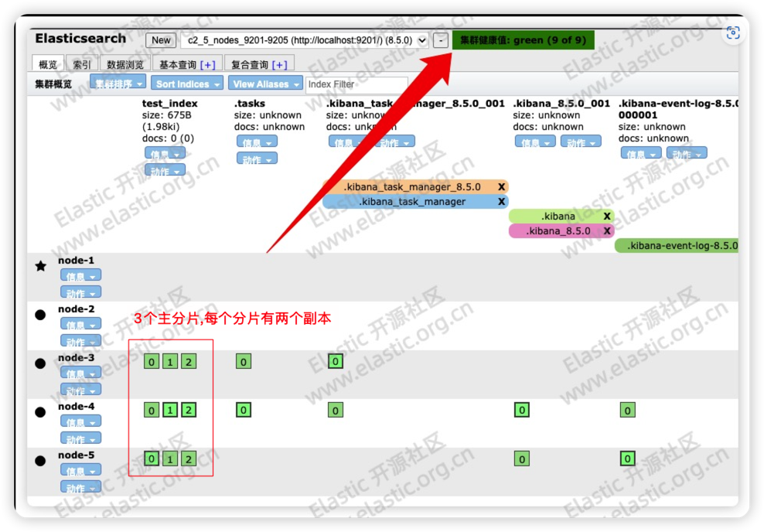Image resolution: width=764 pixels, height=532 pixels.
Task: Click the node-5 circle icon
Action: pyautogui.click(x=40, y=461)
